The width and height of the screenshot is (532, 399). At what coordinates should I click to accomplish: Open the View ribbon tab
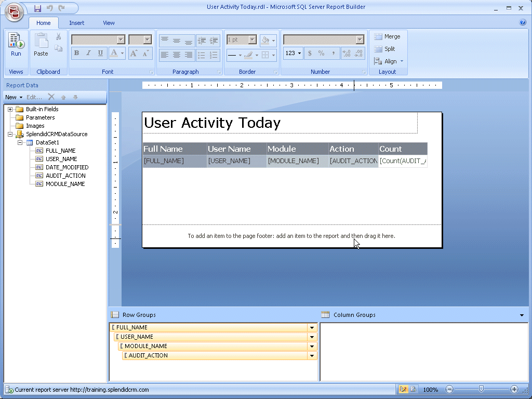coord(109,23)
